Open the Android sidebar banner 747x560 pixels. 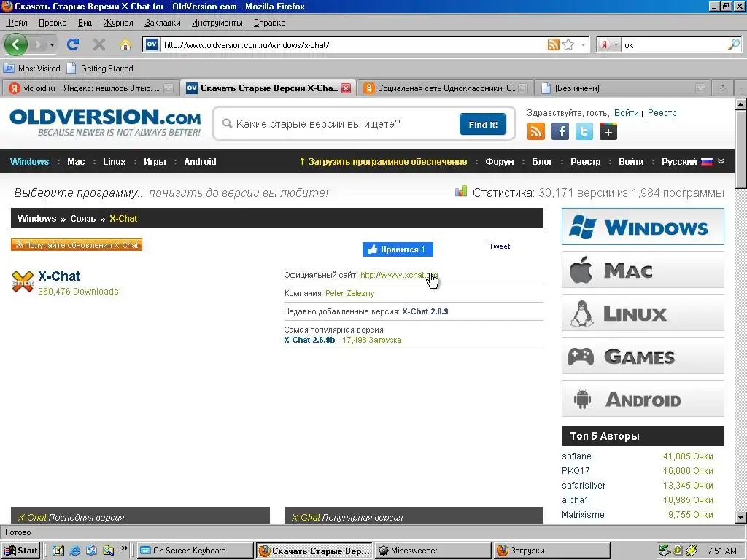(x=643, y=399)
